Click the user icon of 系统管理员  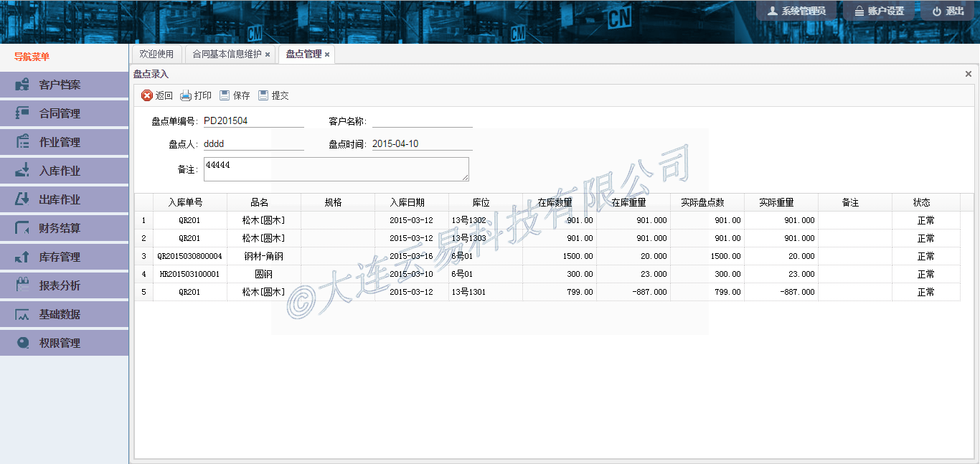pos(773,11)
